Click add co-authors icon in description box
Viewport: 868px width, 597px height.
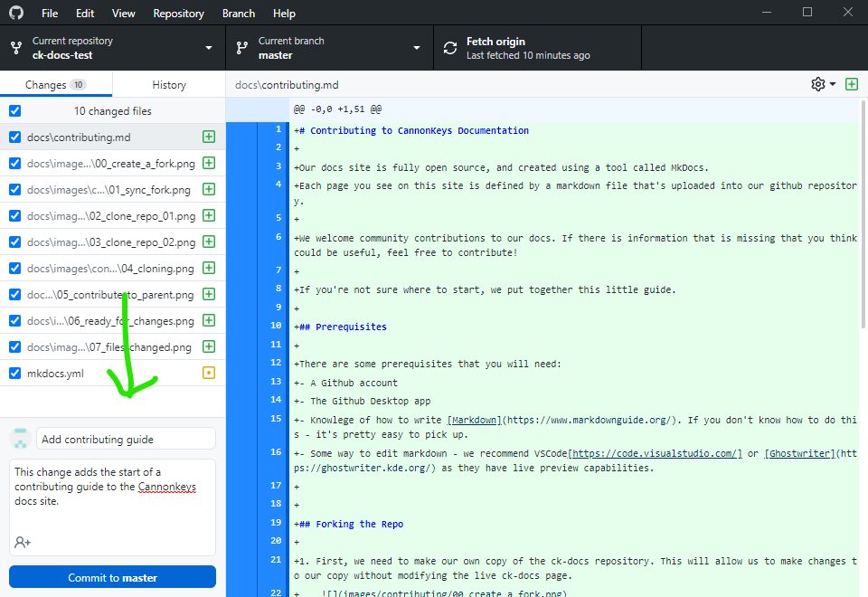23,542
